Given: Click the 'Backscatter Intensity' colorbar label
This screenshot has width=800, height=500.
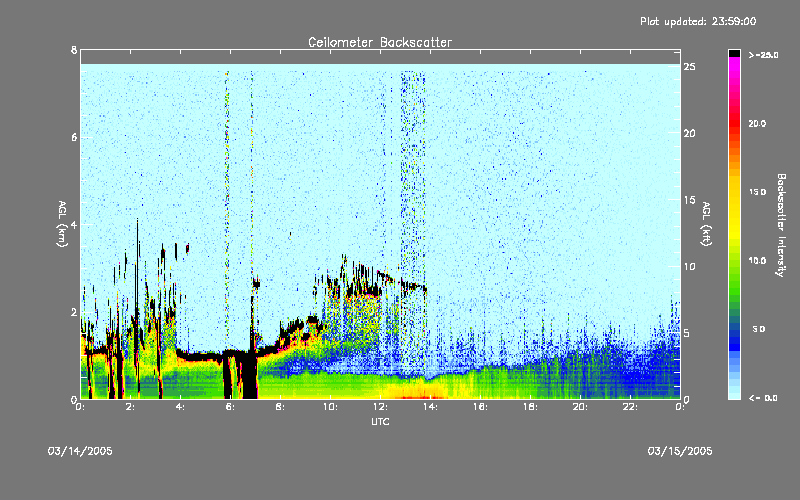Looking at the screenshot, I should click(x=781, y=225).
